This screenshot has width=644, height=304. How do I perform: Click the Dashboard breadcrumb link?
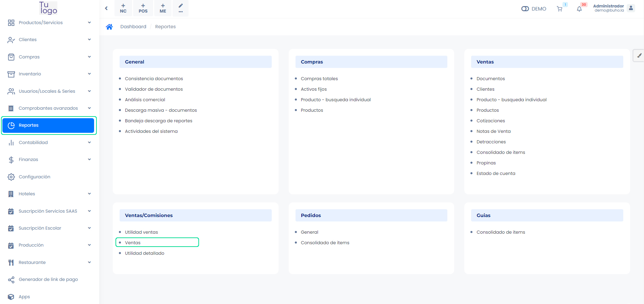[x=133, y=26]
